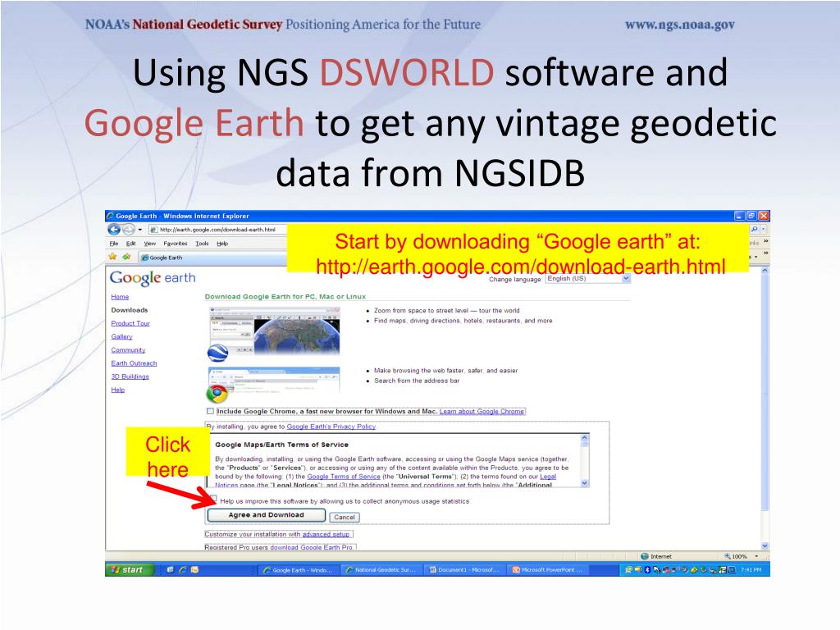
Task: Click the Agree and Download button
Action: [267, 515]
